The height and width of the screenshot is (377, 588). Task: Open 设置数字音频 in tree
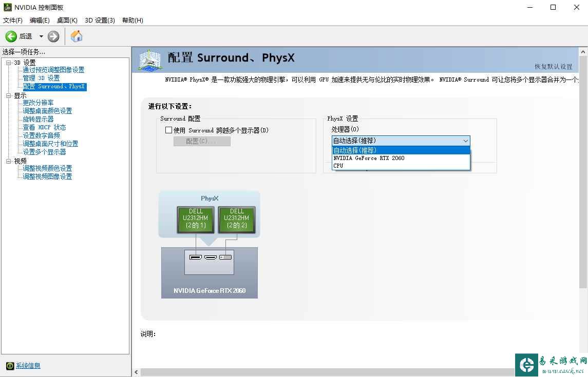[x=41, y=135]
